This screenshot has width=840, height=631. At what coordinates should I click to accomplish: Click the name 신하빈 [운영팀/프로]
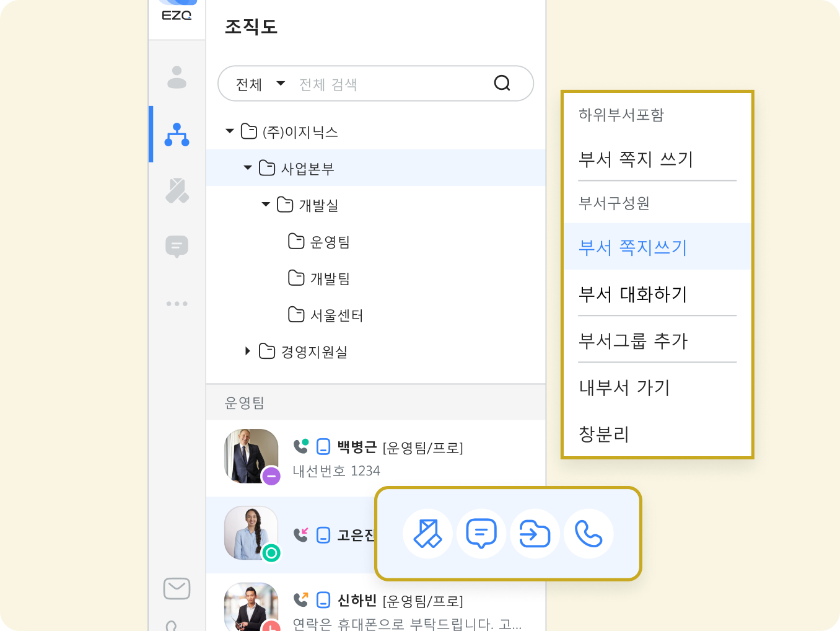(x=400, y=601)
